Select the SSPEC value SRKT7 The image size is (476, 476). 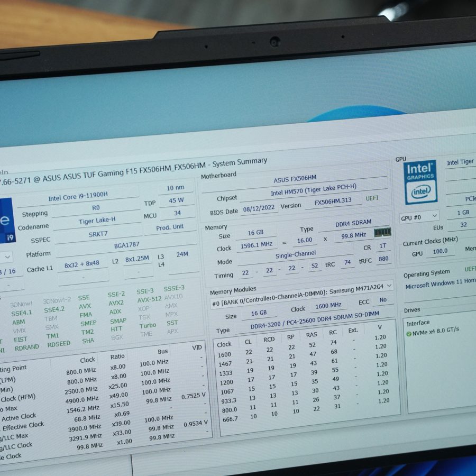point(98,234)
